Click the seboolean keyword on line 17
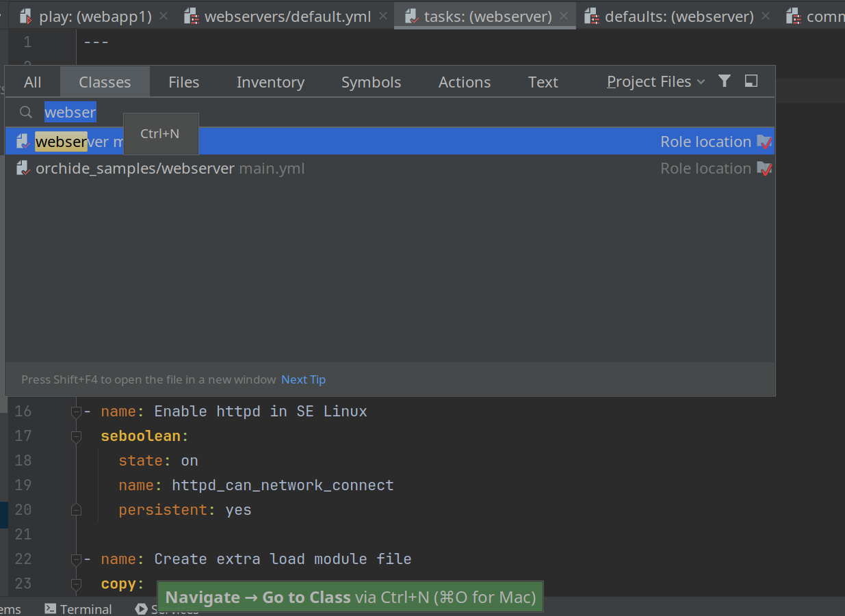Screen dimensions: 845x616 pyautogui.click(x=141, y=436)
